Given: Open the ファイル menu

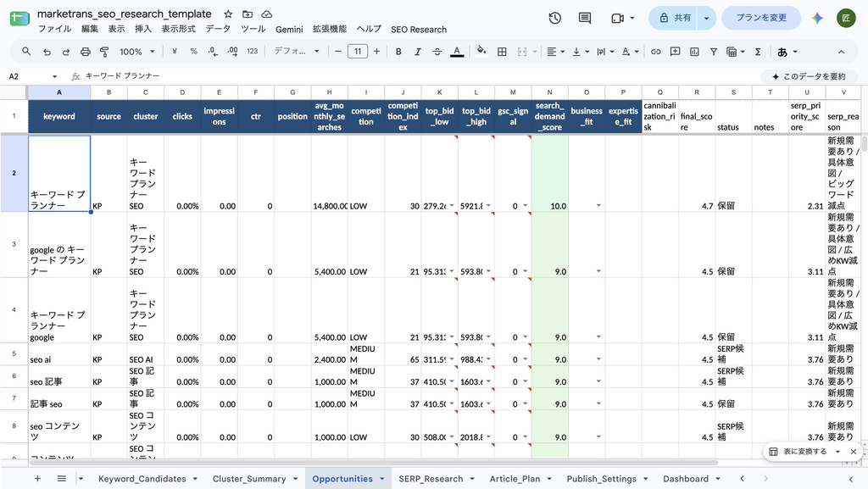Looking at the screenshot, I should tap(55, 29).
